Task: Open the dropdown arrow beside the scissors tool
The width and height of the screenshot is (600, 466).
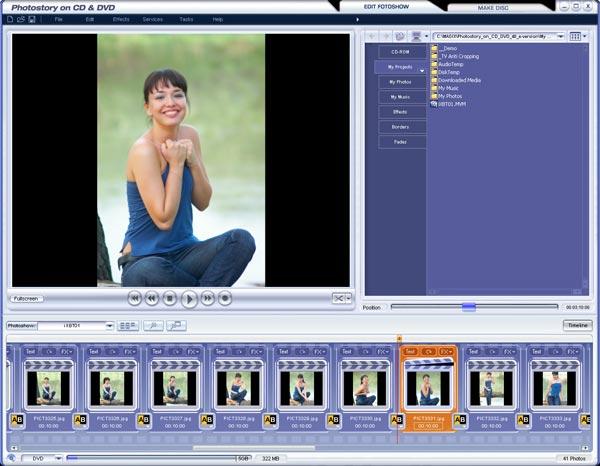Action: coord(349,298)
